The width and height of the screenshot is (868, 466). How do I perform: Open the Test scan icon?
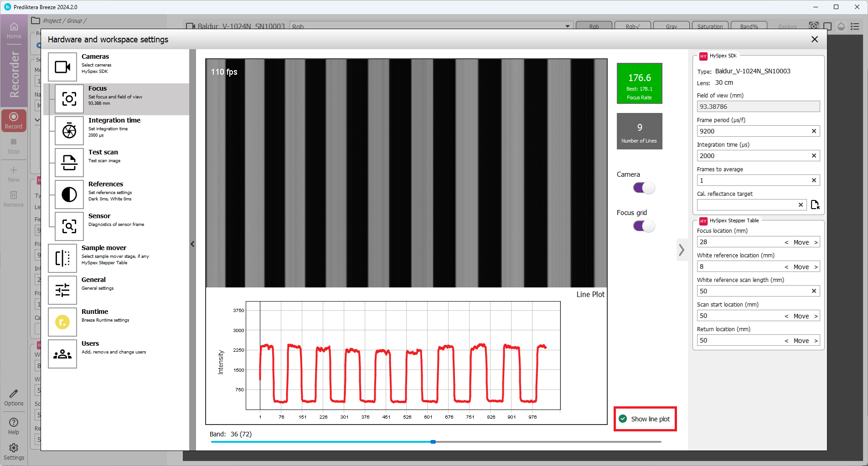click(69, 163)
